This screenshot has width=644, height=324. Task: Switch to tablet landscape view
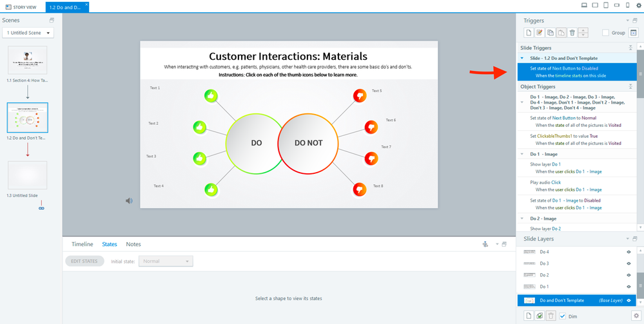pos(595,5)
